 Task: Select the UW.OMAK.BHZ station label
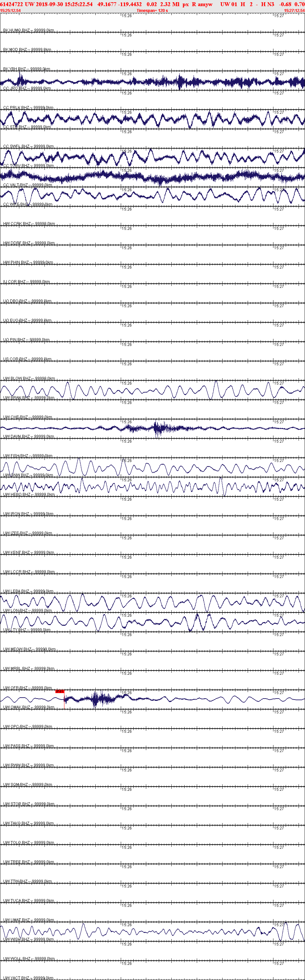click(29, 707)
